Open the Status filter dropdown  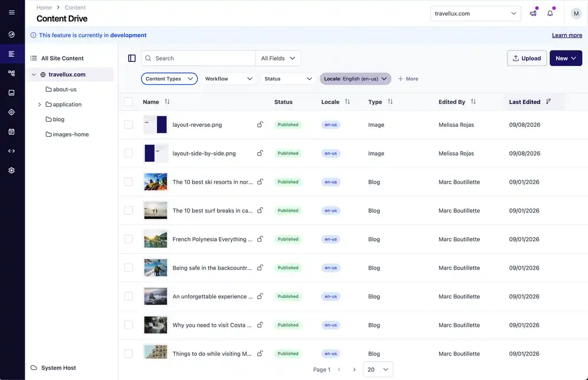click(x=288, y=79)
